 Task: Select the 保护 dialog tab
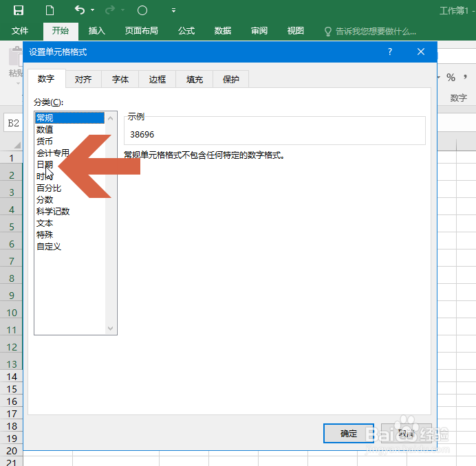231,80
